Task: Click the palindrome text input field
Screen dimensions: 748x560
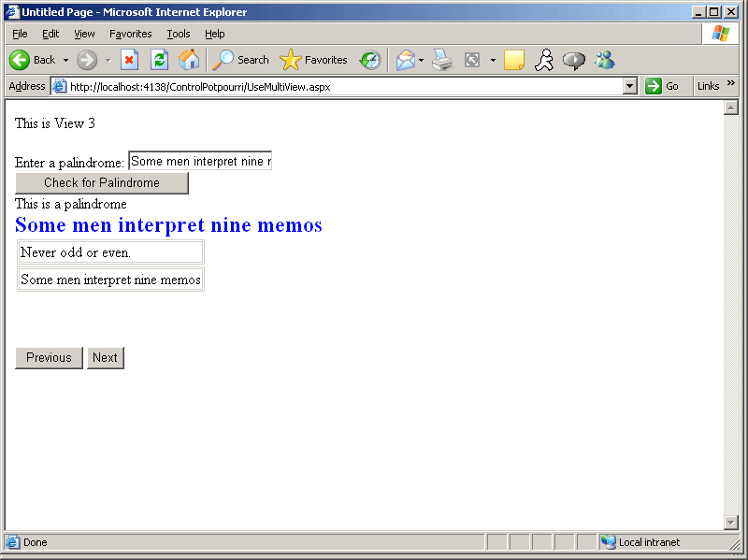Action: pyautogui.click(x=200, y=162)
